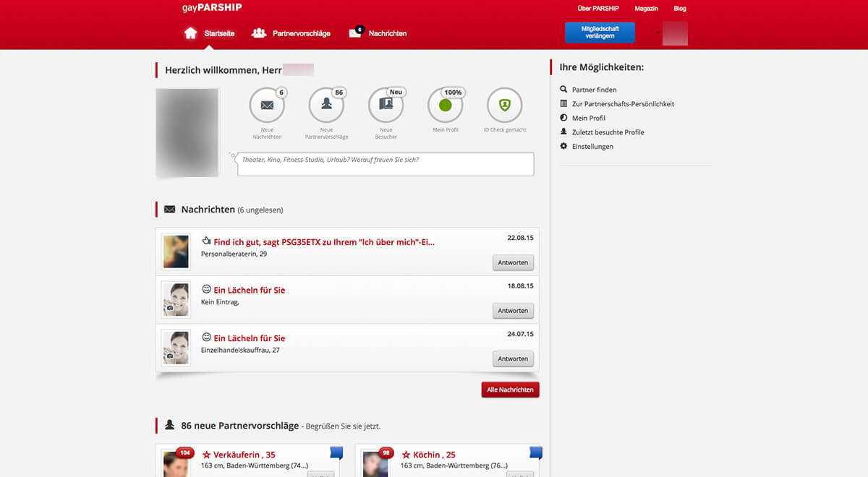Screen dimensions: 868x477
Task: Click the star icon next to Köchin
Action: (406, 455)
